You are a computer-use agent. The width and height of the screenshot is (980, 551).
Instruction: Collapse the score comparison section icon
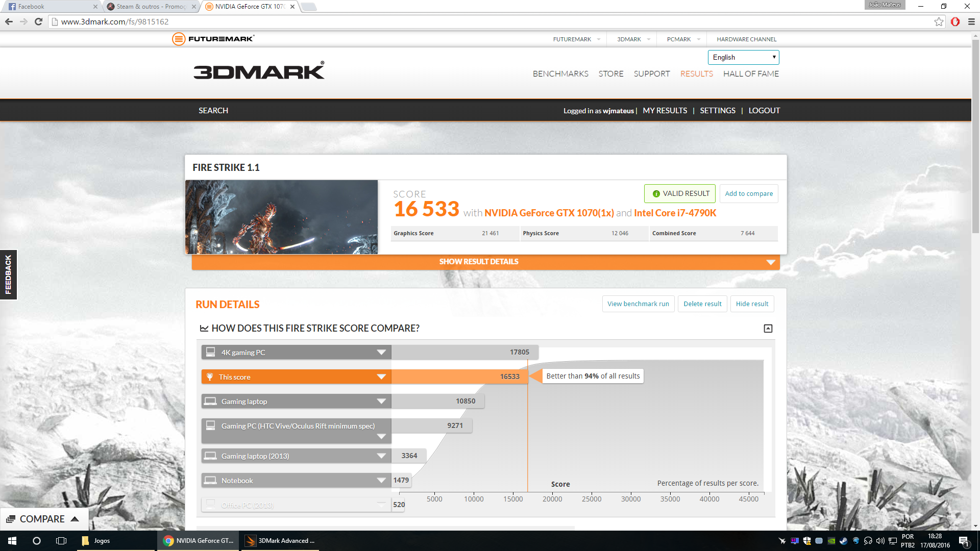click(768, 329)
